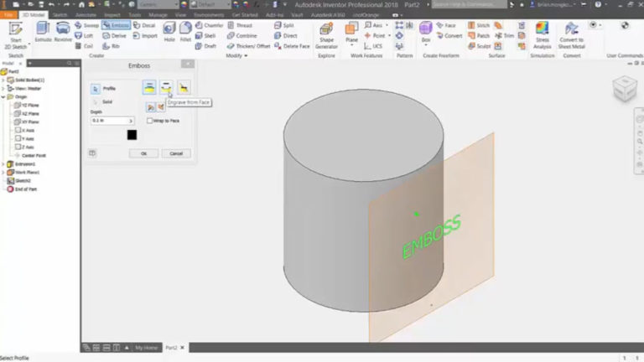Image resolution: width=644 pixels, height=362 pixels.
Task: Click the Depth value input field
Action: click(x=109, y=121)
